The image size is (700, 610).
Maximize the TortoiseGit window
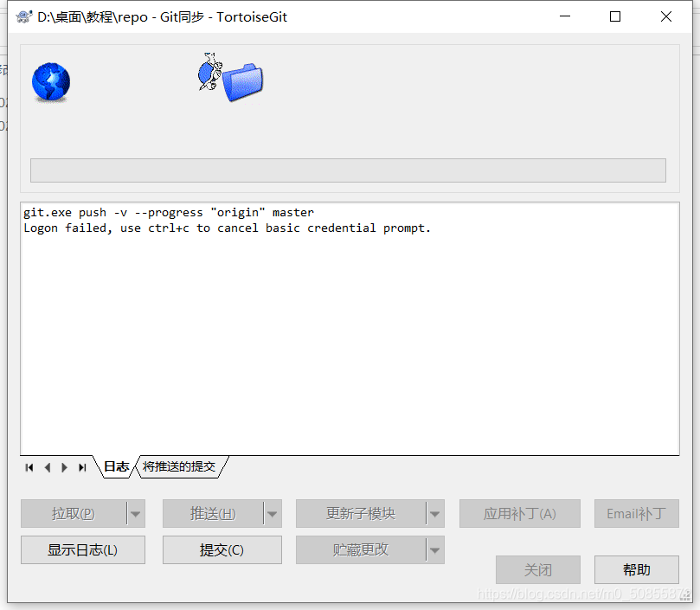coord(615,16)
